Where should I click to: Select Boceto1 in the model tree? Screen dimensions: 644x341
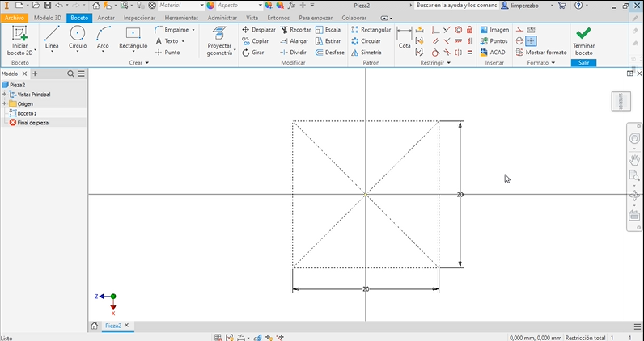pyautogui.click(x=27, y=113)
